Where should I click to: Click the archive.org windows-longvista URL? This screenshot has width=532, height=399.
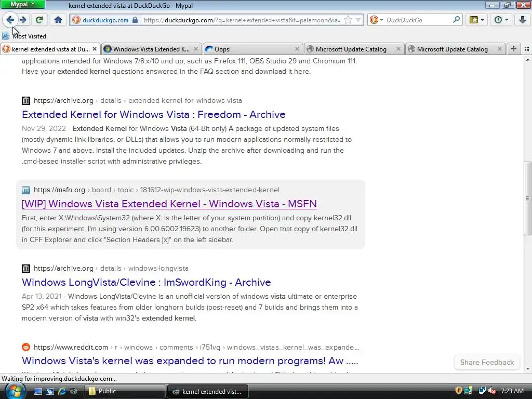[111, 268]
